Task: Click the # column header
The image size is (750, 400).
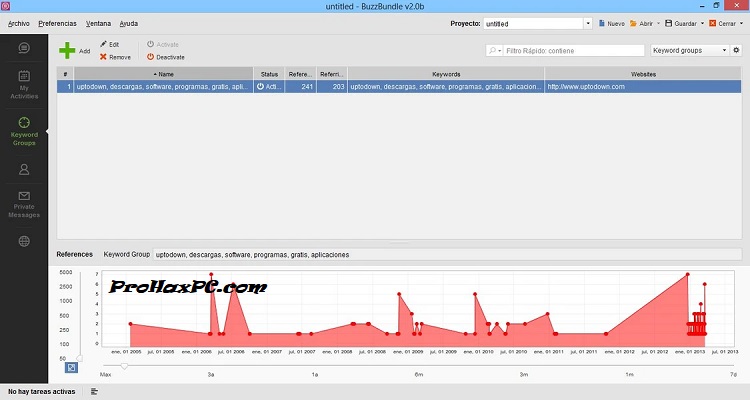Action: (x=65, y=74)
